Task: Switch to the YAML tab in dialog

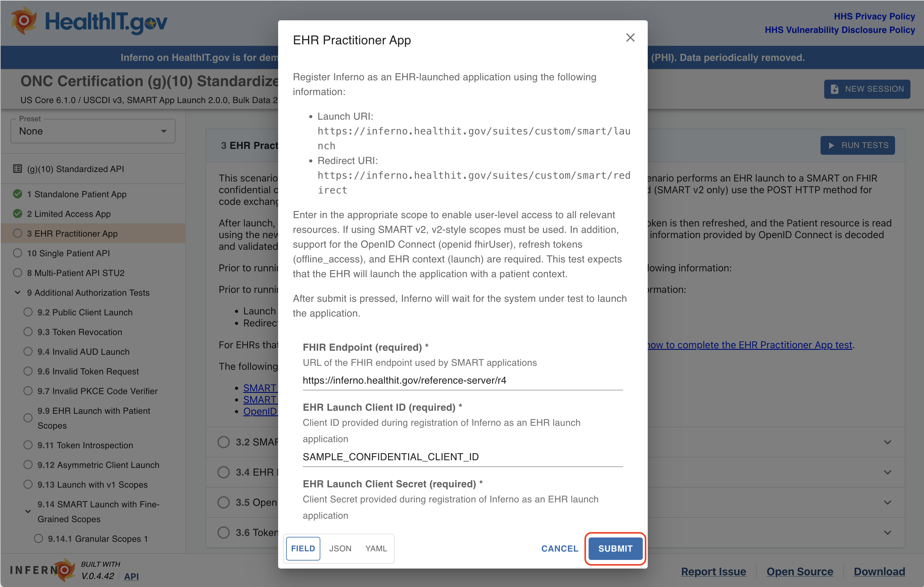Action: (376, 547)
